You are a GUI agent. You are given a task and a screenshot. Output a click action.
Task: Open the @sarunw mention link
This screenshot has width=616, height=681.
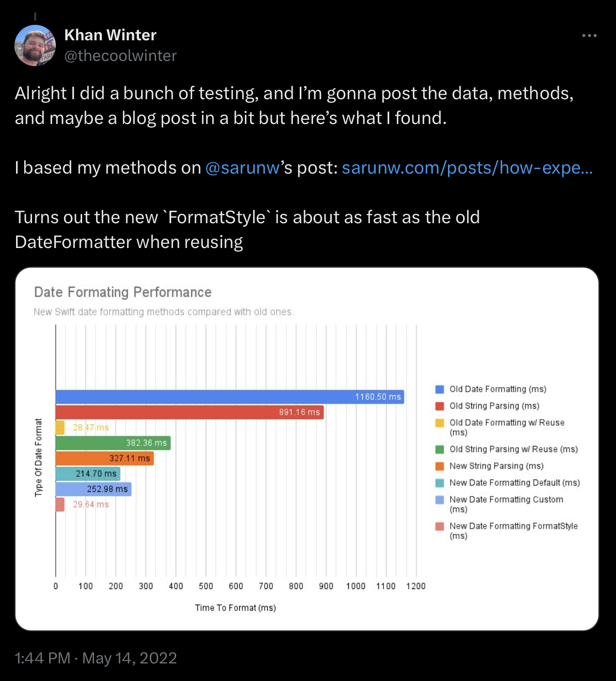tap(242, 168)
